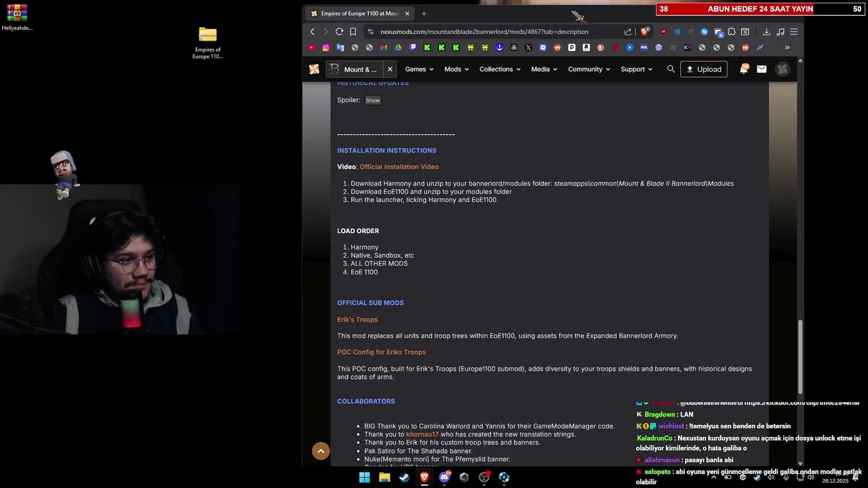Screen dimensions: 868x488
Task: Click the taskbar date 20.12.2025
Action: [835, 481]
